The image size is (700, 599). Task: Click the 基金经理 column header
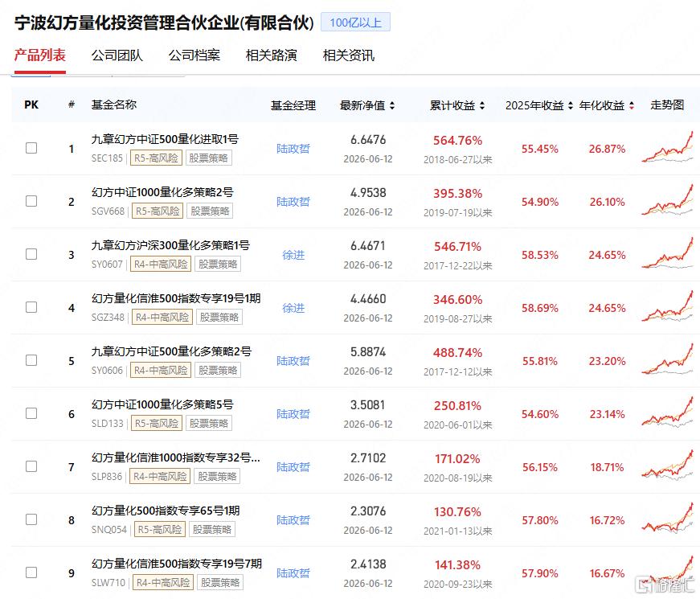pyautogui.click(x=293, y=105)
